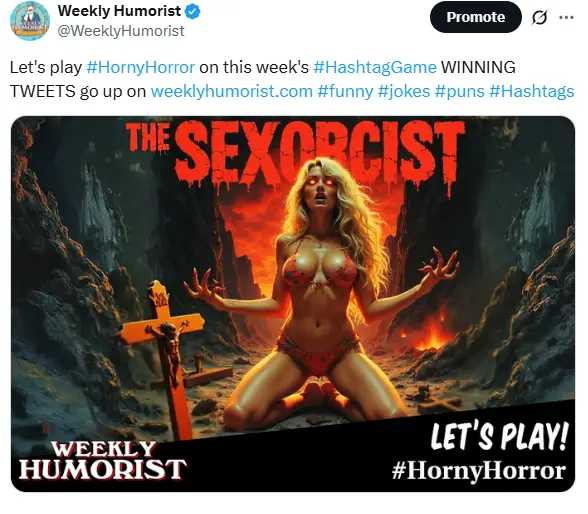This screenshot has width=588, height=514.
Task: Open the Weekly Humorist profile avatar
Action: point(30,20)
